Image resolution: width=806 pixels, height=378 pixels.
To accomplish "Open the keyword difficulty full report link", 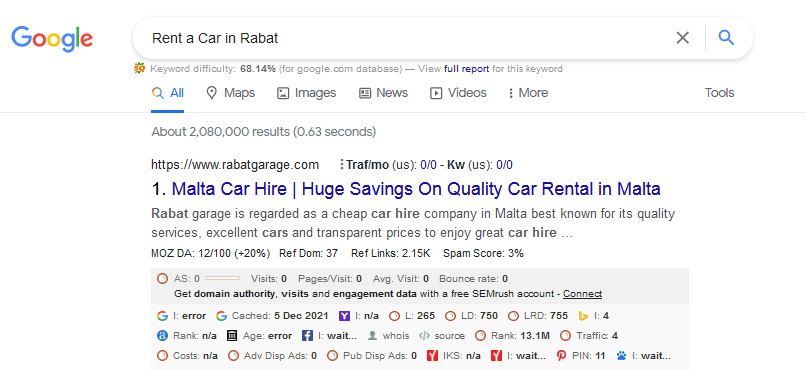I will [x=466, y=68].
